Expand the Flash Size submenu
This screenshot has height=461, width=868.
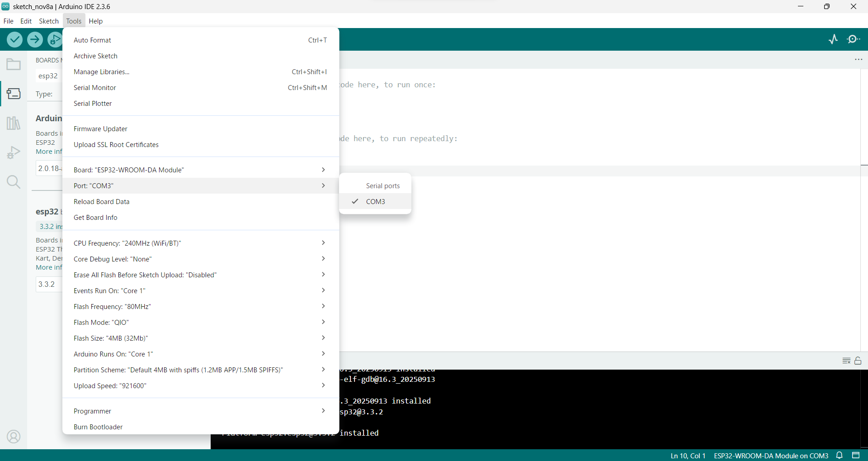coord(201,338)
